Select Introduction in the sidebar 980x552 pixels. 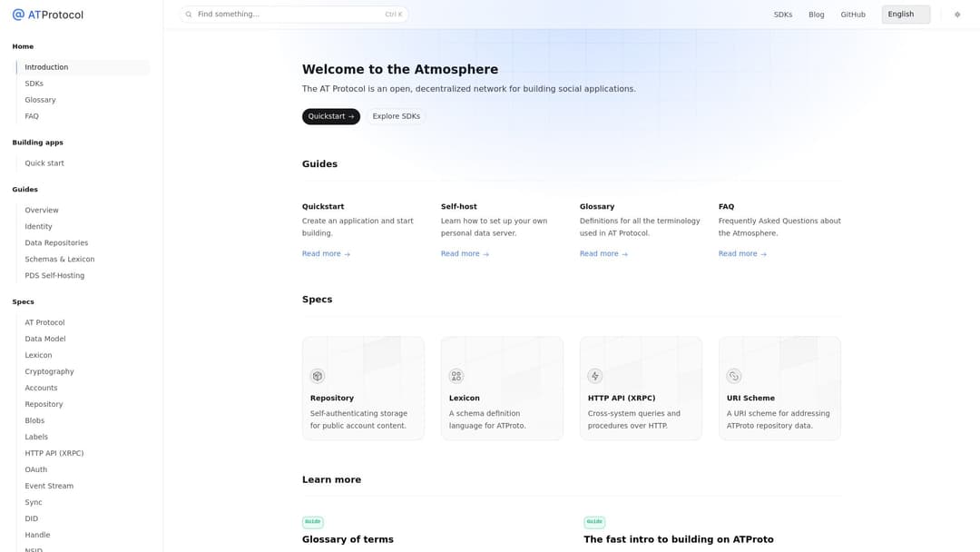(x=83, y=67)
